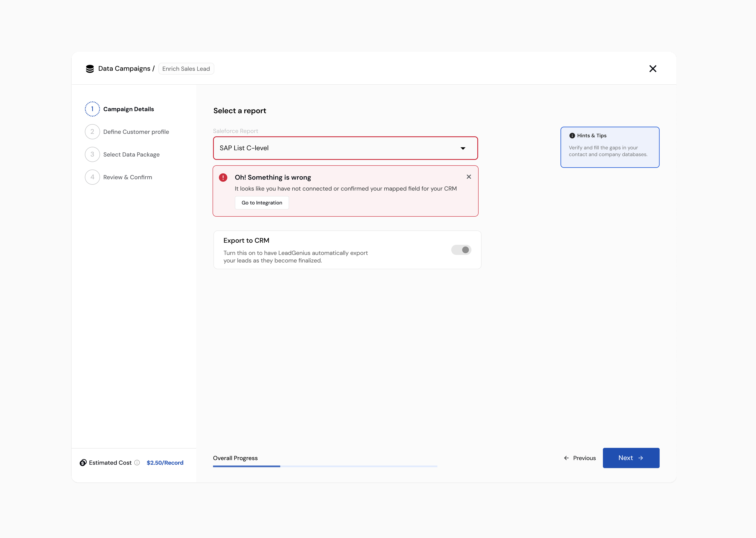Go to Select Data Package step
Screen dimensions: 756x538
(x=131, y=155)
